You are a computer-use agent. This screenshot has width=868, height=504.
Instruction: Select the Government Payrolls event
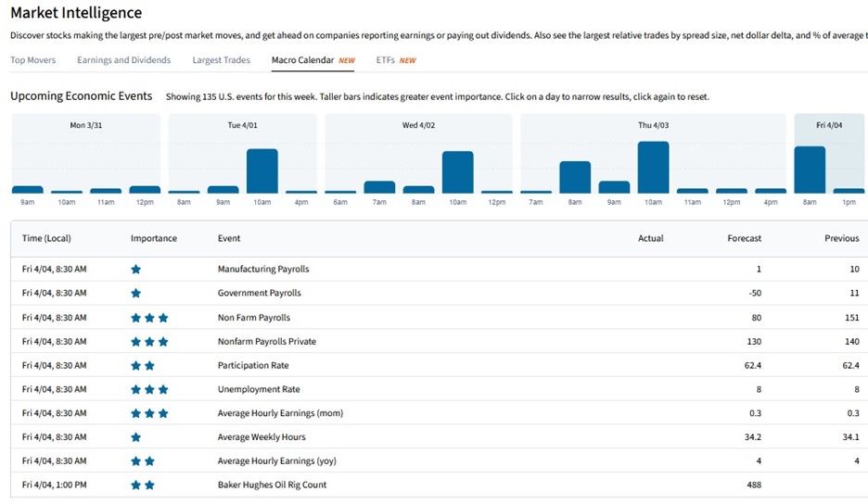pos(259,293)
